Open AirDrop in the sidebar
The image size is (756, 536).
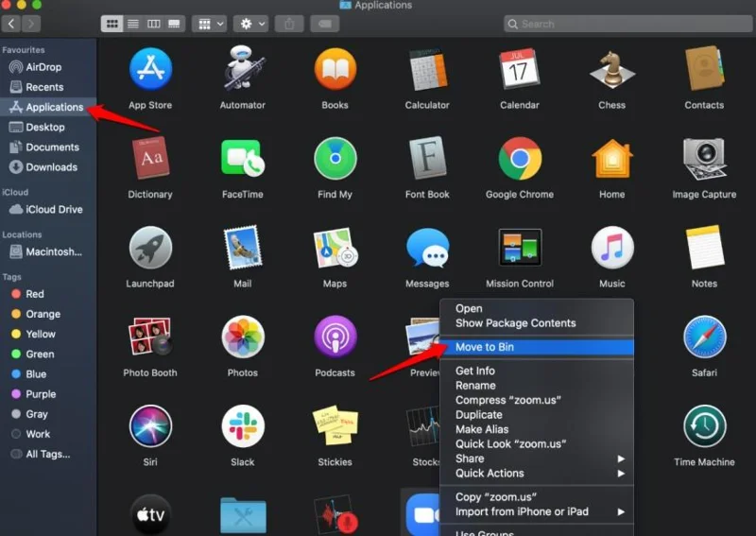tap(48, 67)
